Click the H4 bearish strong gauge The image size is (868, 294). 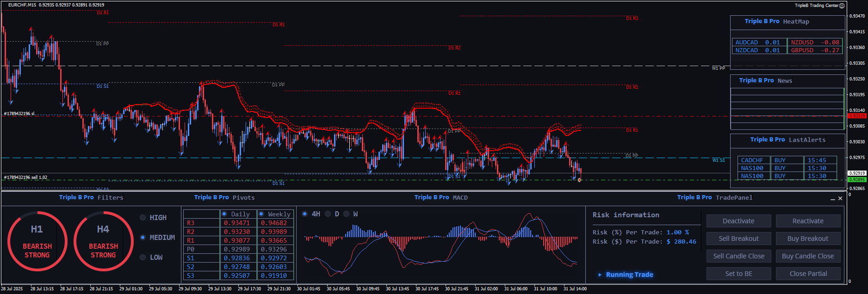[x=103, y=241]
